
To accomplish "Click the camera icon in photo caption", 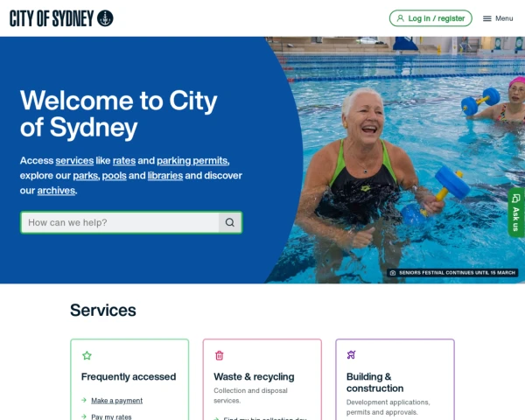I will 393,273.
